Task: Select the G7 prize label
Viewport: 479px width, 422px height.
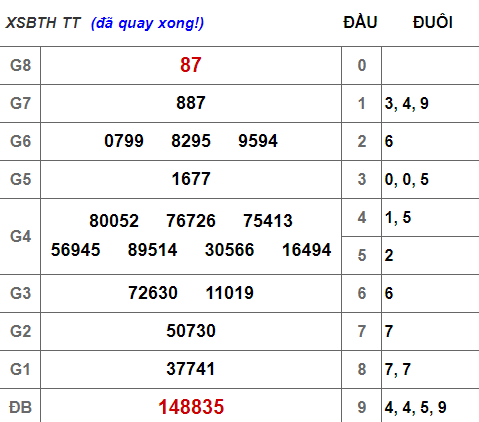Action: click(x=20, y=103)
